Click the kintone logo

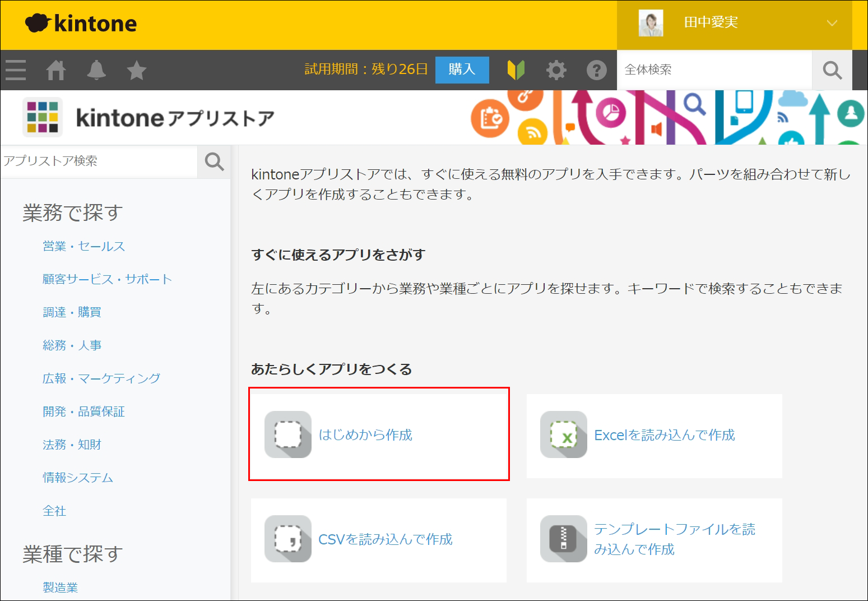pos(81,24)
